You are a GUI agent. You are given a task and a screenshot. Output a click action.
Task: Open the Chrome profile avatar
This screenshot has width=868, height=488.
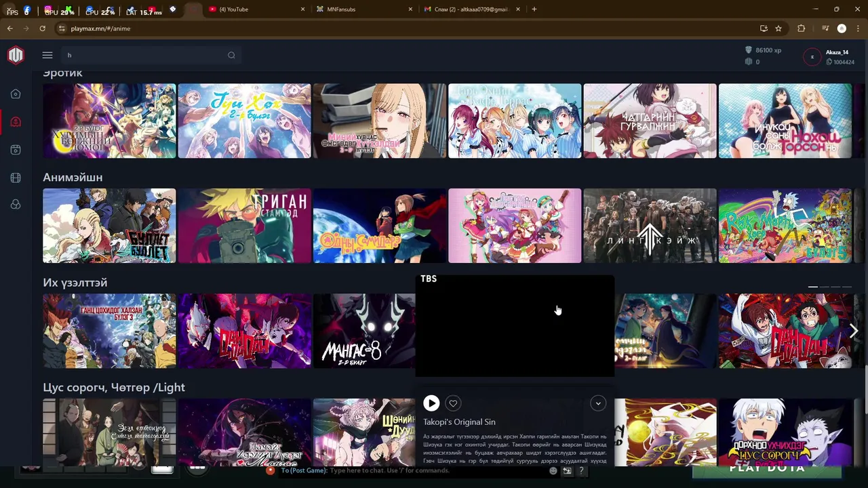click(842, 28)
